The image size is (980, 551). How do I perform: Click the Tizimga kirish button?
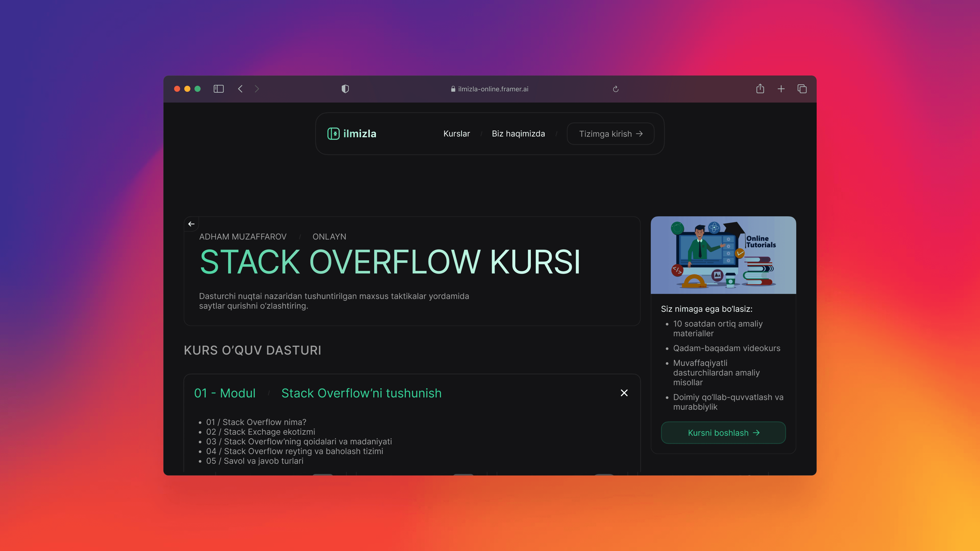[x=611, y=133]
